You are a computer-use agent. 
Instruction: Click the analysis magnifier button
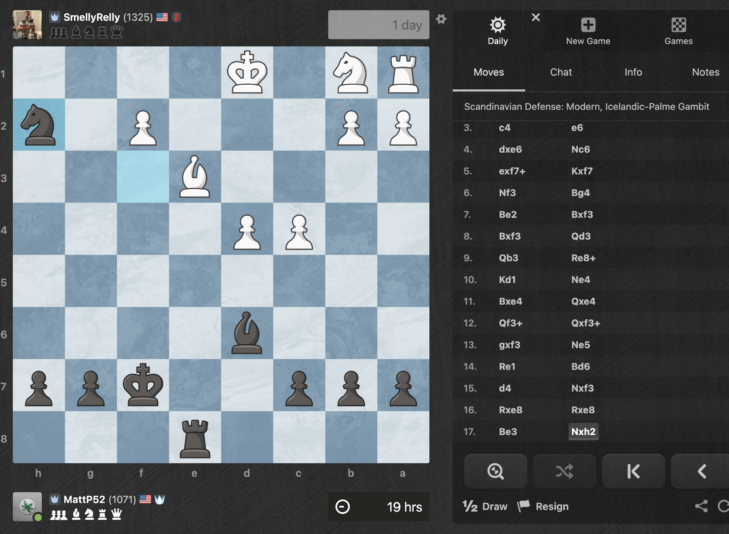[496, 471]
